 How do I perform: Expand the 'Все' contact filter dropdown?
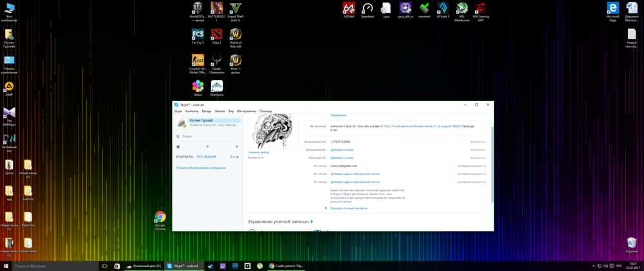pyautogui.click(x=234, y=156)
